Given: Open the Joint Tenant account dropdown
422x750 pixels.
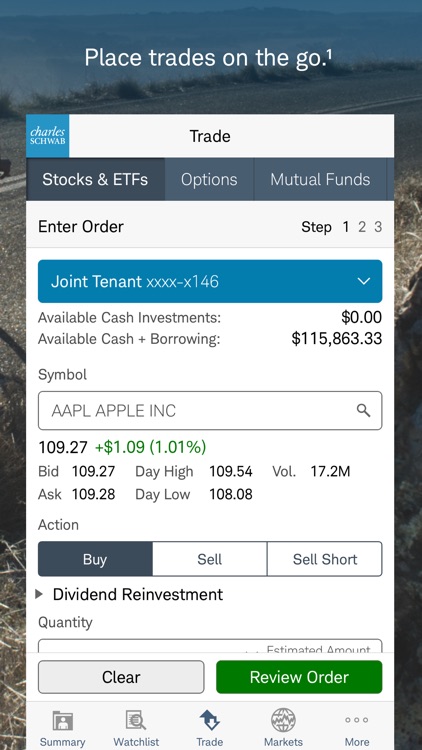Looking at the screenshot, I should pyautogui.click(x=210, y=281).
